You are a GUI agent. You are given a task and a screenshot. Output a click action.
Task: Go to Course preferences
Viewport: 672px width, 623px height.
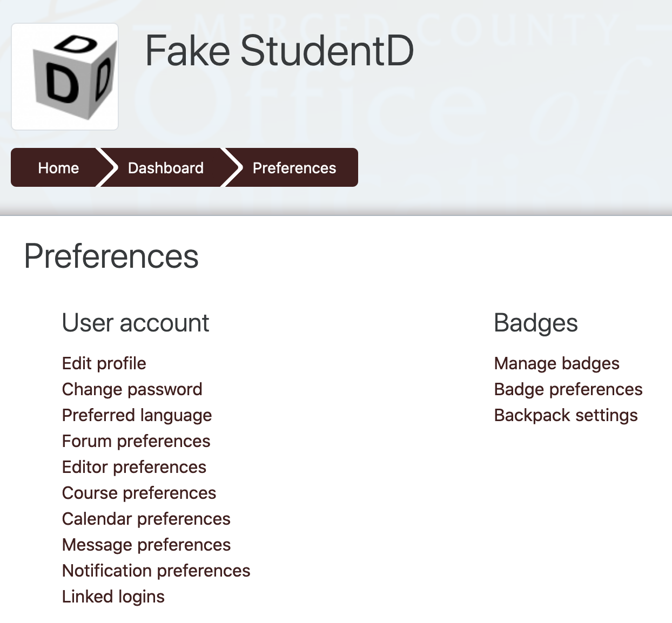[x=139, y=493]
